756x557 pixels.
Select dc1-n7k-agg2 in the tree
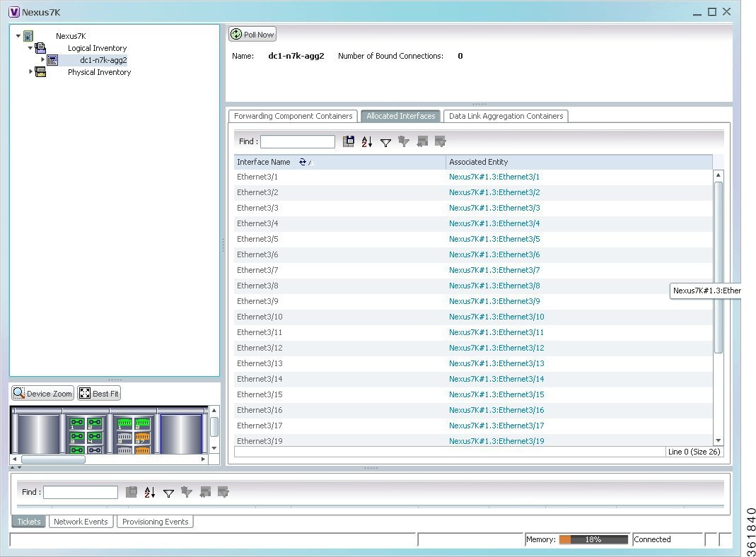coord(103,60)
